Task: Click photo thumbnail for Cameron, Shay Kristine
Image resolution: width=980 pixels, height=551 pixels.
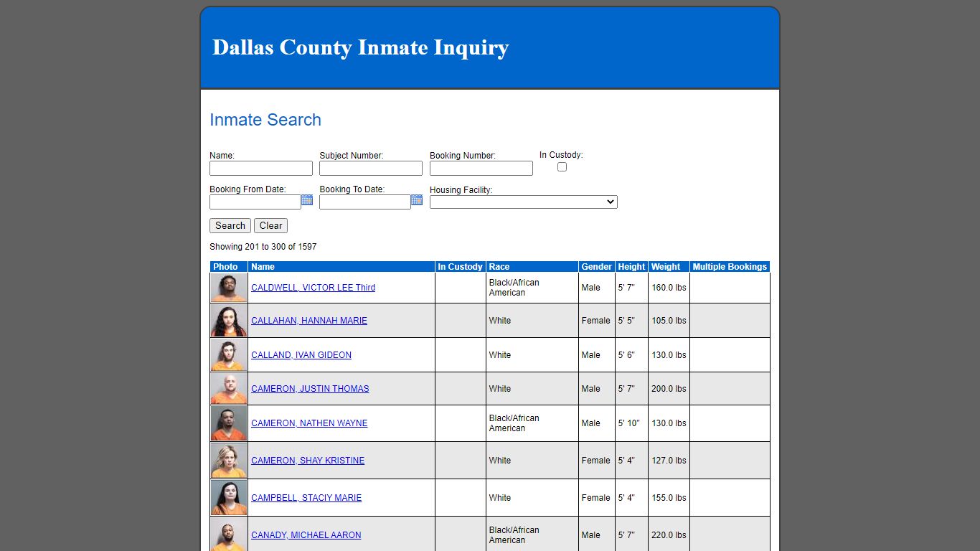Action: pos(229,461)
